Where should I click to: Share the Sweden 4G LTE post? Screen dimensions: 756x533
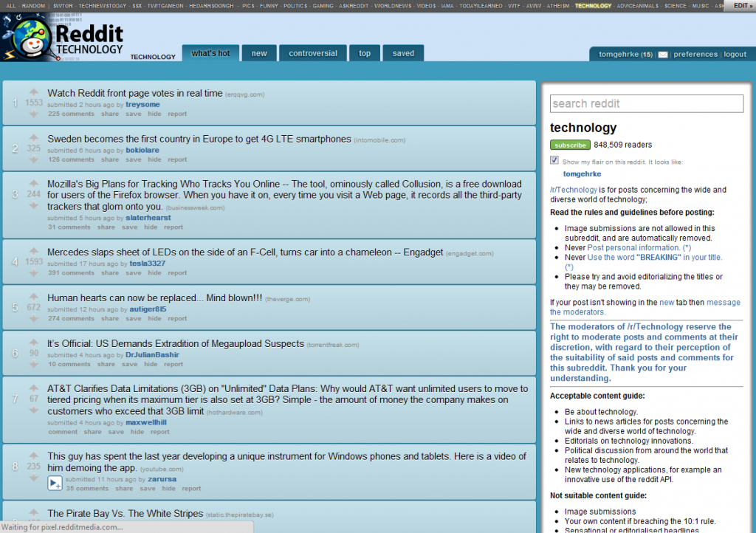(110, 159)
